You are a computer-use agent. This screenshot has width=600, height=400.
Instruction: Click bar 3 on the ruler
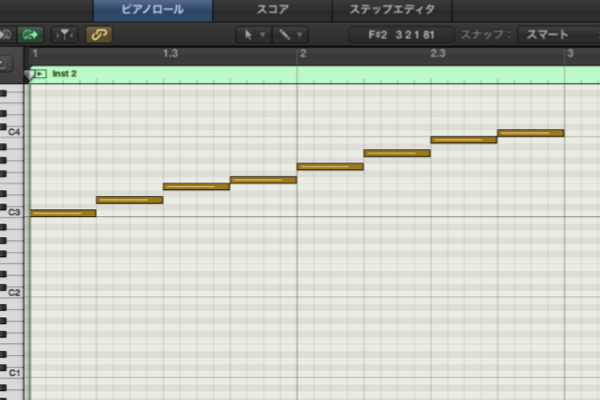pos(570,54)
